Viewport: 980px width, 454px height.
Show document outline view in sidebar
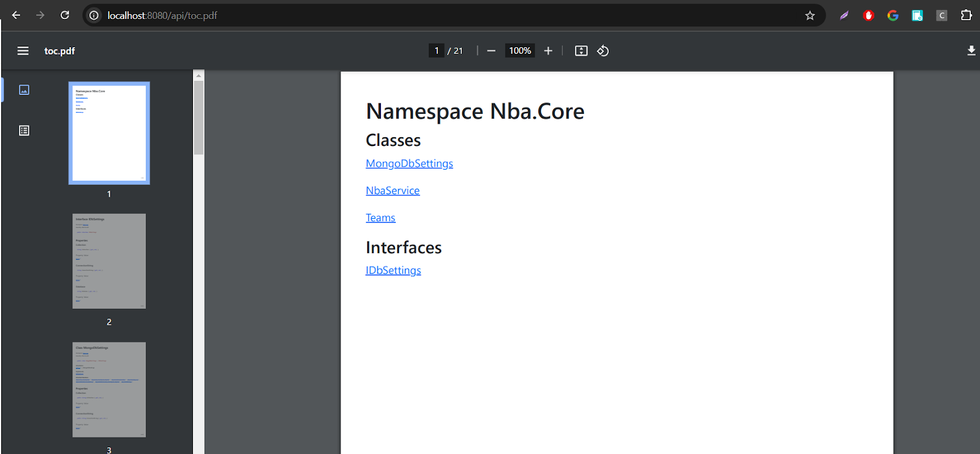click(x=24, y=131)
